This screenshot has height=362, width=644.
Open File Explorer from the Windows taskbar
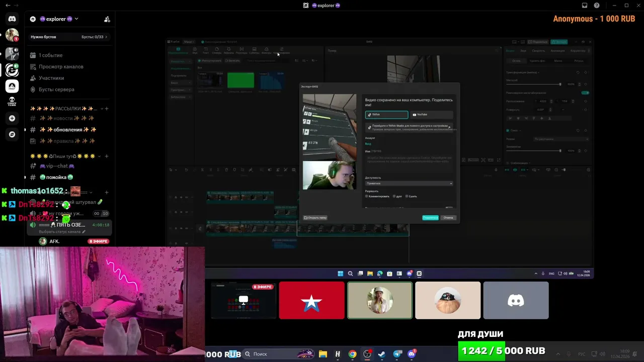[323, 354]
